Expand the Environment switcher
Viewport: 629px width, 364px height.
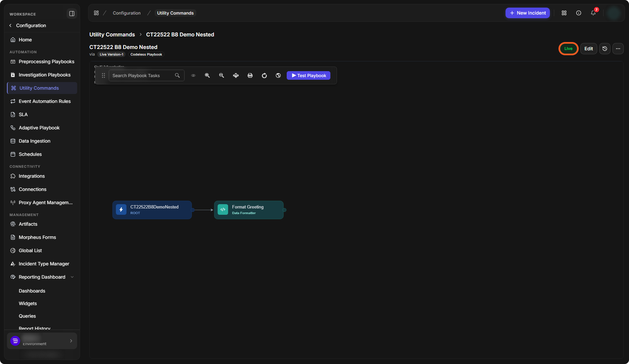pyautogui.click(x=42, y=341)
